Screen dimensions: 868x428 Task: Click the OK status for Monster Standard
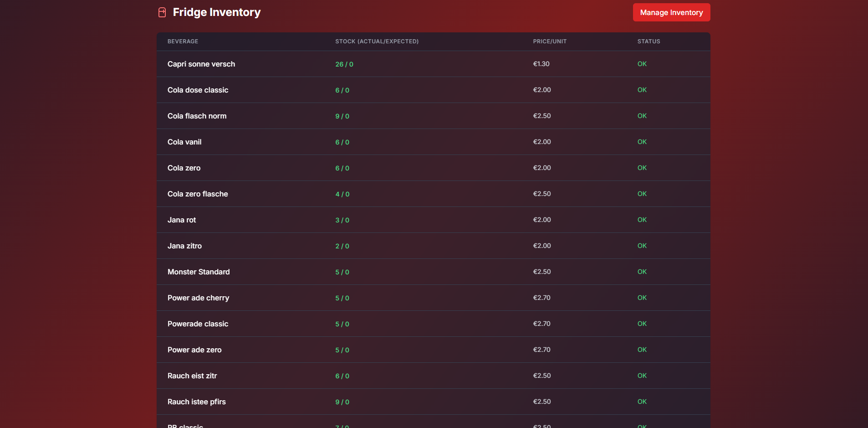(642, 272)
